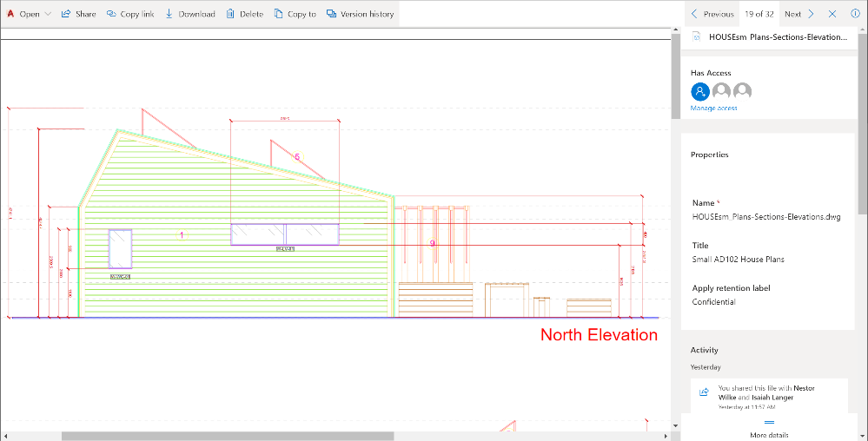Click the Manage access link
The height and width of the screenshot is (441, 868).
[713, 109]
